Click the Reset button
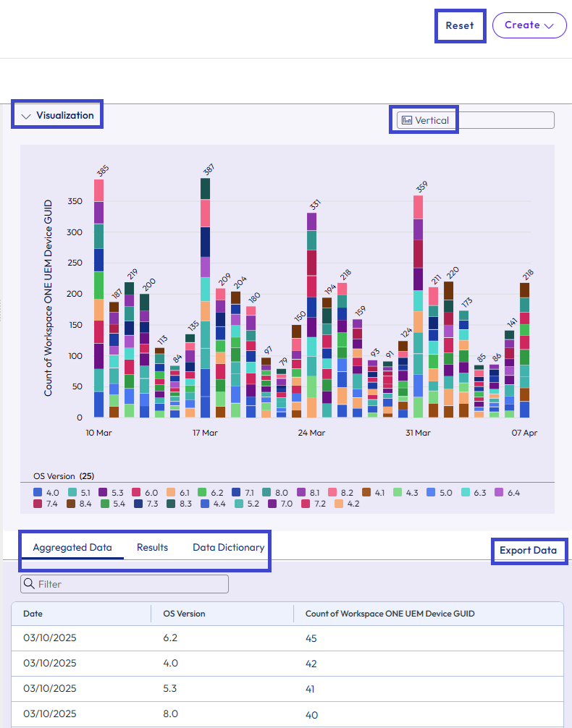The image size is (572, 728). point(460,25)
